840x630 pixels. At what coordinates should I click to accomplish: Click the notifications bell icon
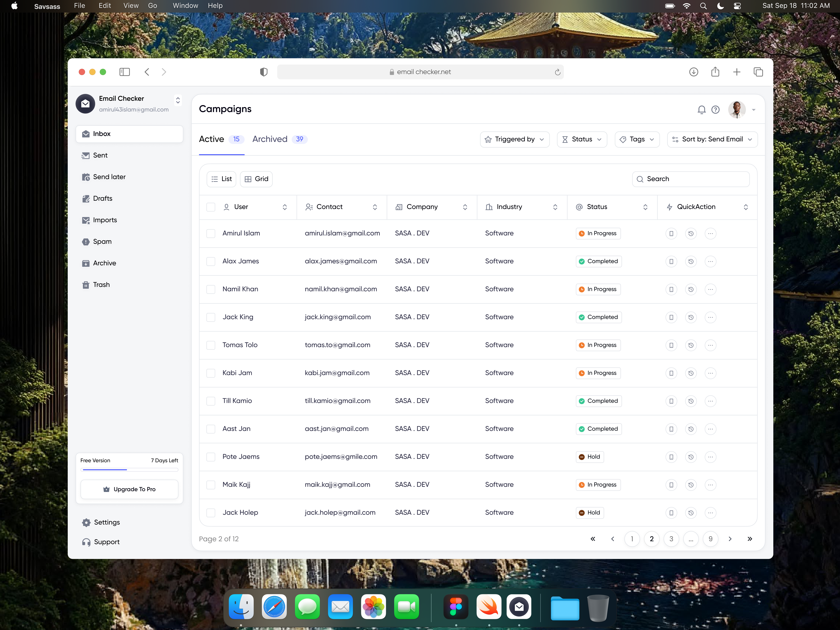point(701,110)
